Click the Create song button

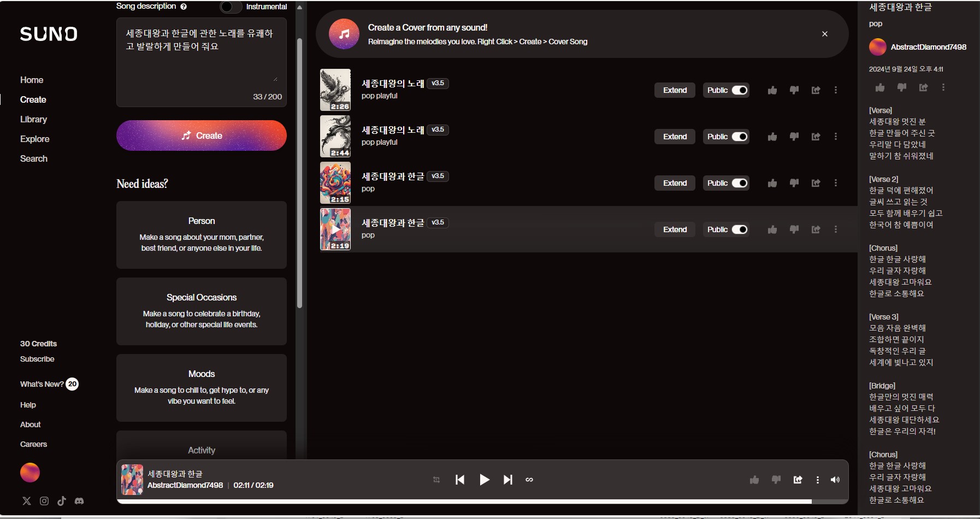[x=202, y=135]
